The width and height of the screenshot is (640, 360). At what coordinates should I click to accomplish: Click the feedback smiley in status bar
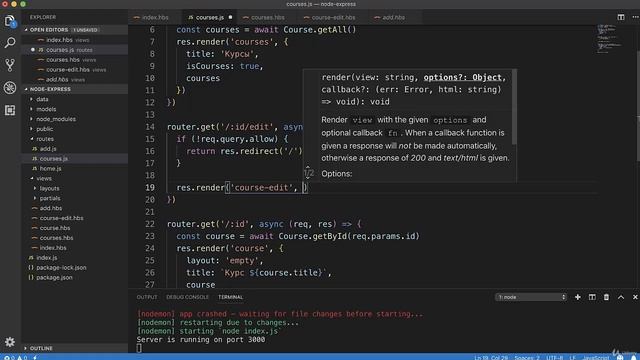pyautogui.click(x=620, y=358)
